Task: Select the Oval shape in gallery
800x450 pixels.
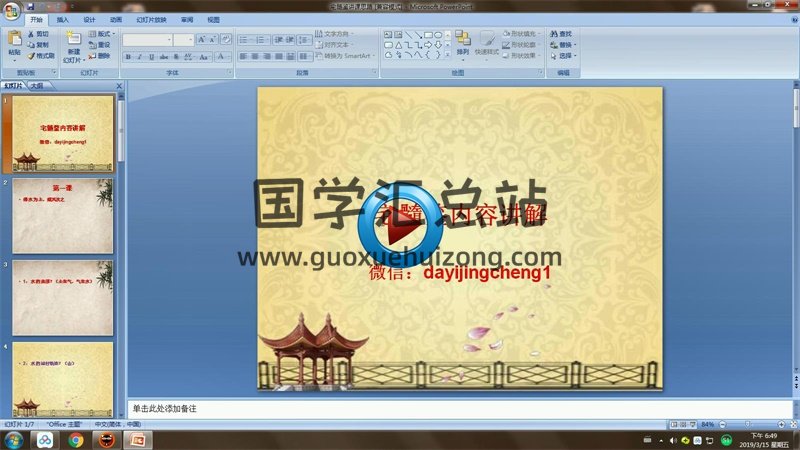Action: (438, 35)
